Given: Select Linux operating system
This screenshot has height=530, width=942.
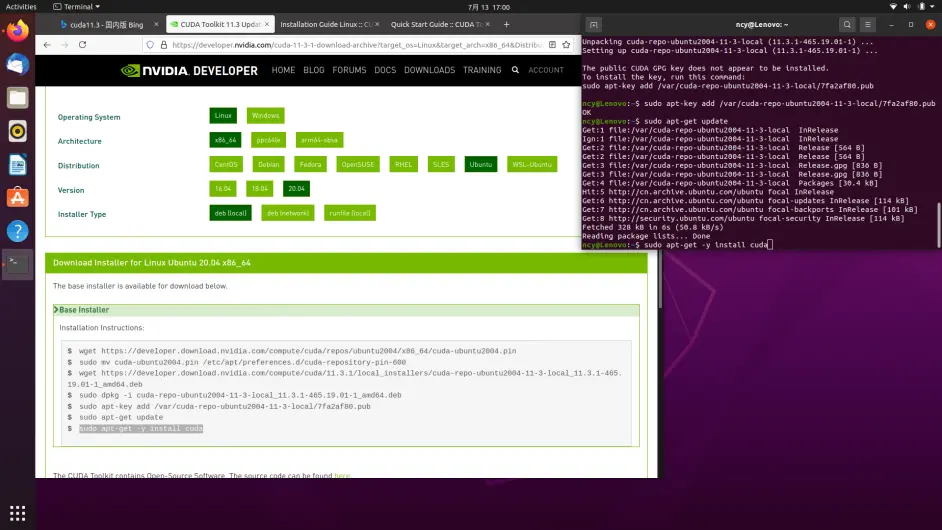Looking at the screenshot, I should [223, 115].
